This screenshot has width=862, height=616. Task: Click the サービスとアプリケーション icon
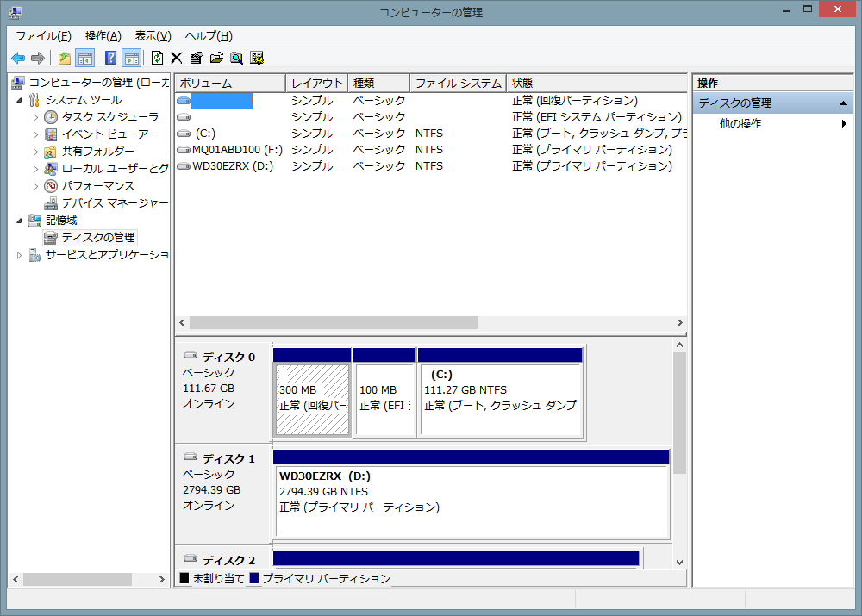[34, 255]
